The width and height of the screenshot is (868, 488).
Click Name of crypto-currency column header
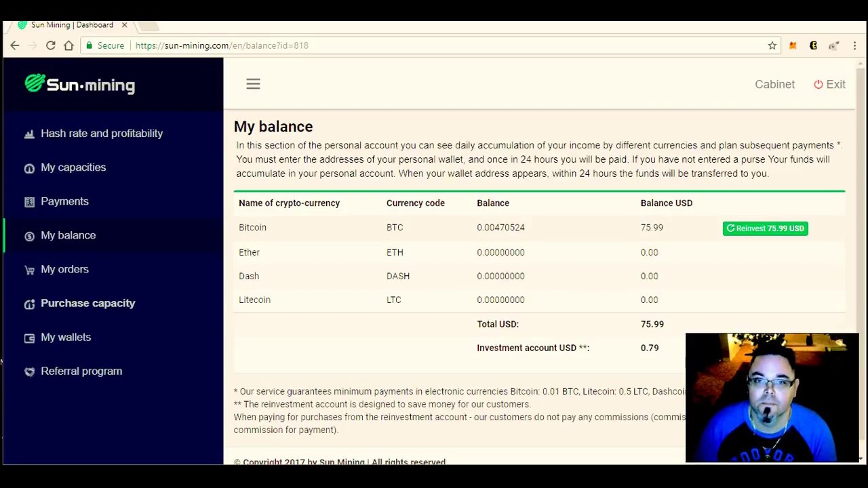289,203
